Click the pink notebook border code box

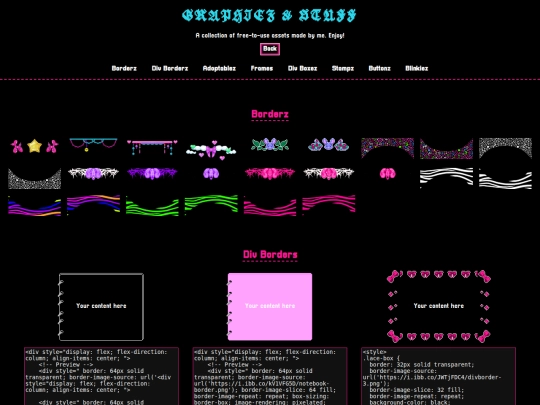click(270, 376)
